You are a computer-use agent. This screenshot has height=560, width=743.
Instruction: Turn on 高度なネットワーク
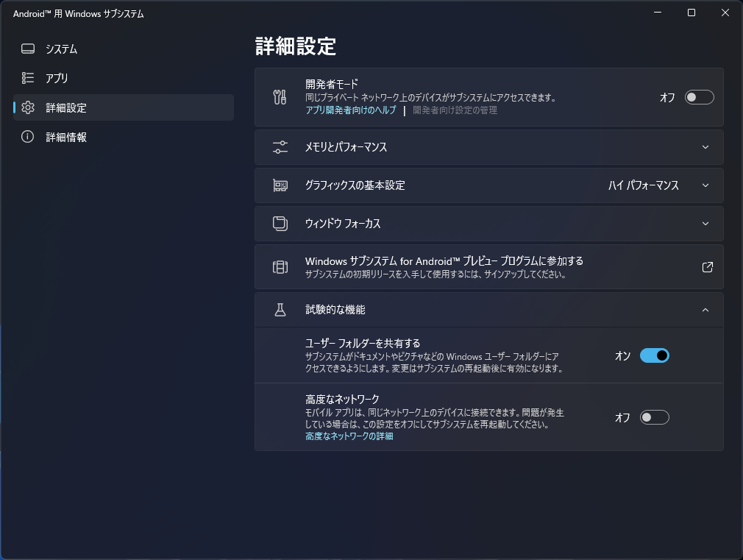pos(653,417)
